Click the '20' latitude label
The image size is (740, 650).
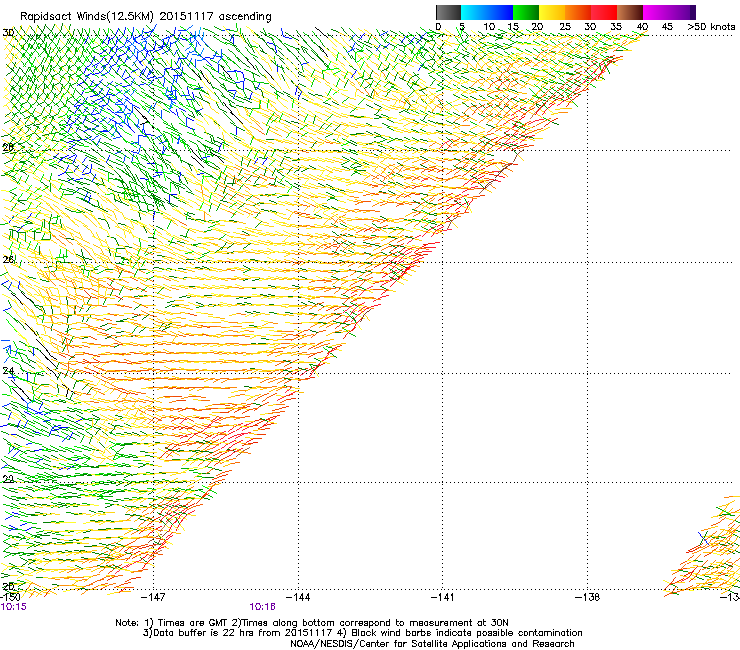[8, 586]
